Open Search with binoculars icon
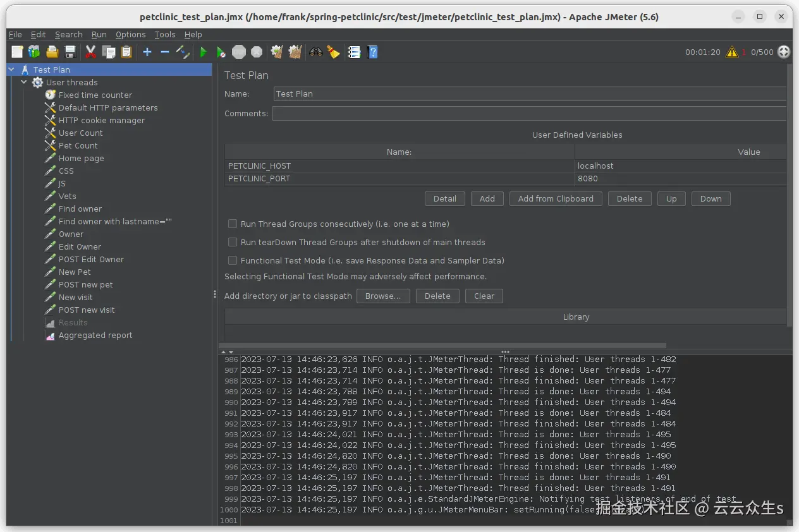The height and width of the screenshot is (532, 799). (x=316, y=52)
